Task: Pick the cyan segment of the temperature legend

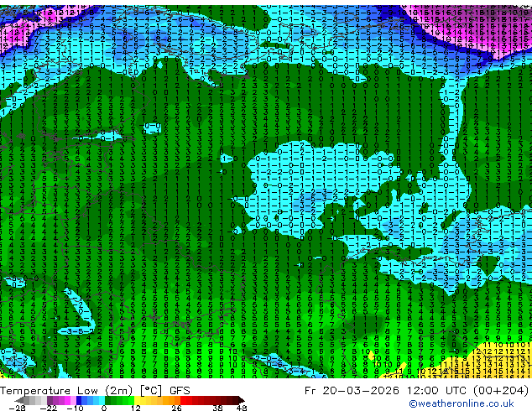Action: pyautogui.click(x=102, y=400)
